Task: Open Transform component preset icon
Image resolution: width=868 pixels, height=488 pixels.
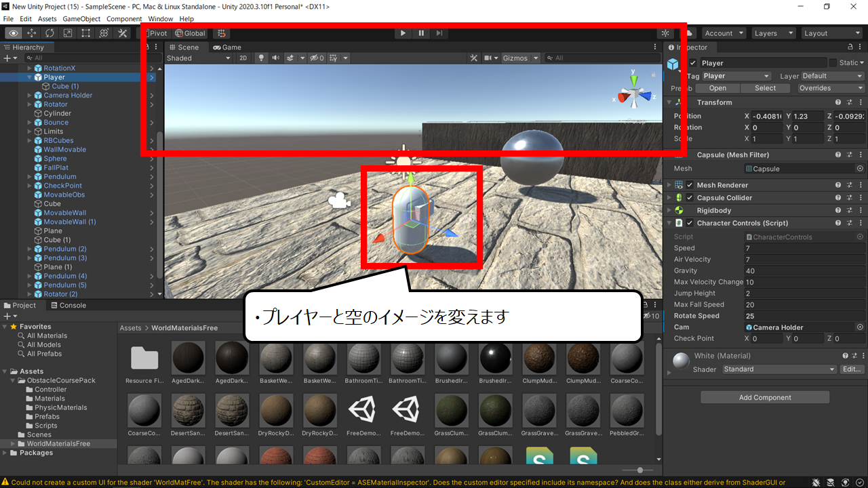Action: tap(849, 102)
